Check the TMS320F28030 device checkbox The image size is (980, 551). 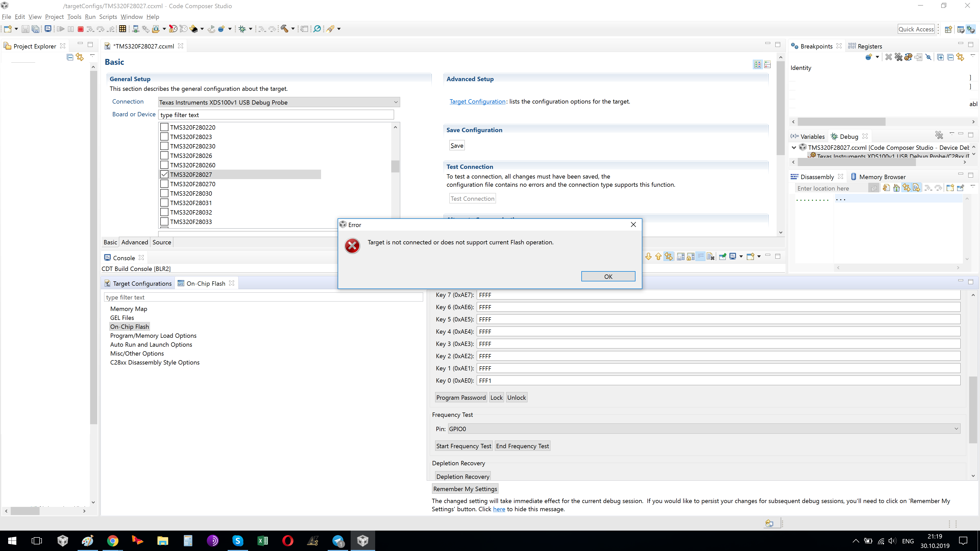[x=164, y=193]
